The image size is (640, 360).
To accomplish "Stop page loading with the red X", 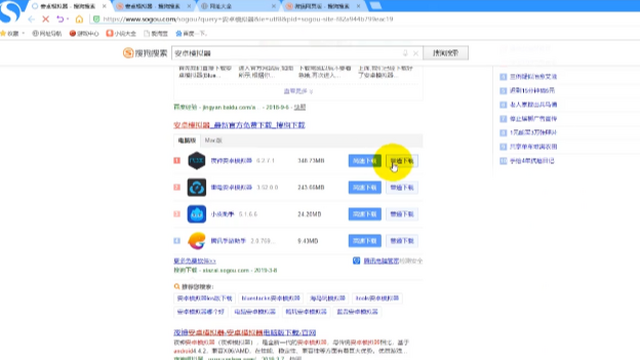I will point(46,19).
